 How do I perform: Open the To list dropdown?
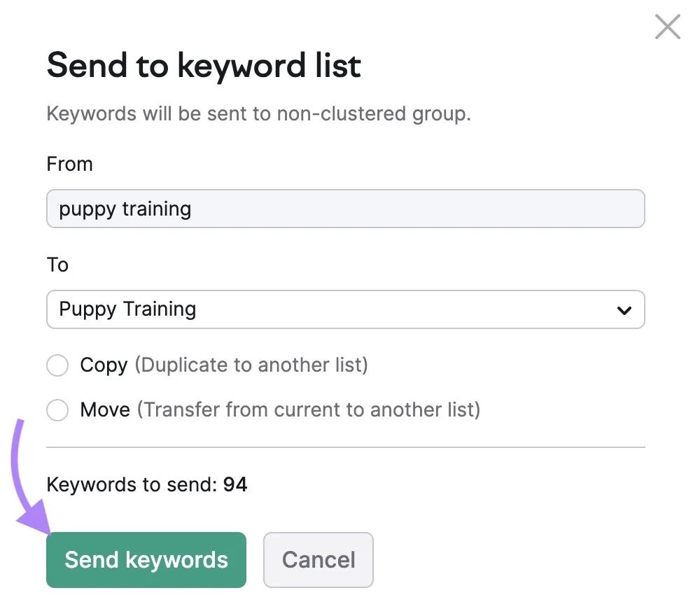point(346,309)
